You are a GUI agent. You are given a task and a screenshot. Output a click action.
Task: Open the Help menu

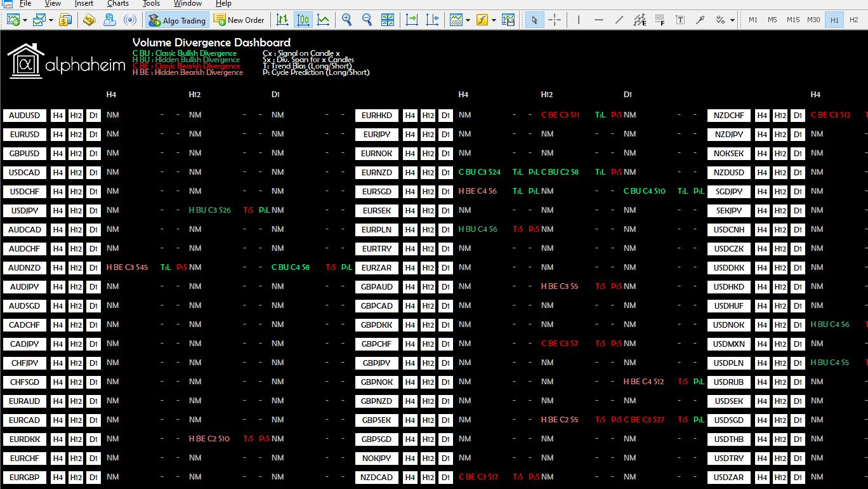click(223, 3)
